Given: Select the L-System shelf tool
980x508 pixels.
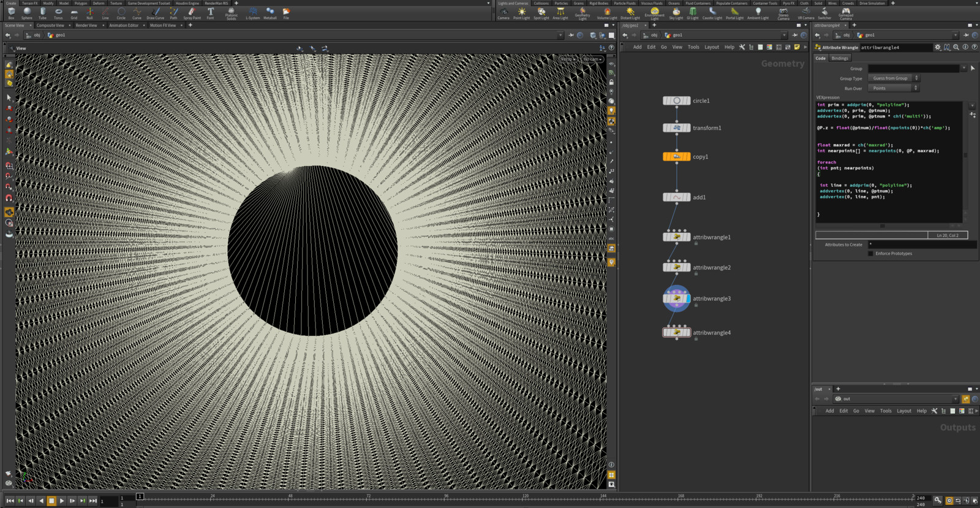Looking at the screenshot, I should pyautogui.click(x=253, y=13).
